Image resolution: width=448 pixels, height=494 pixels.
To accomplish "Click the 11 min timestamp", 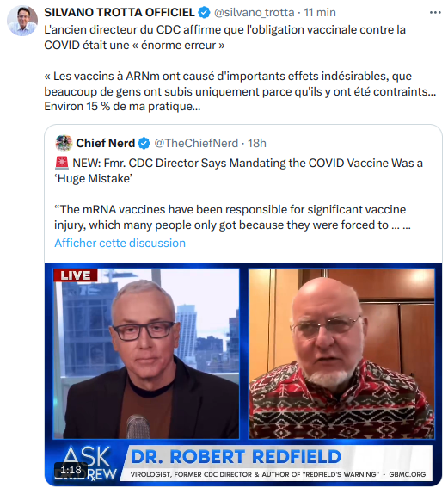I will pos(320,13).
